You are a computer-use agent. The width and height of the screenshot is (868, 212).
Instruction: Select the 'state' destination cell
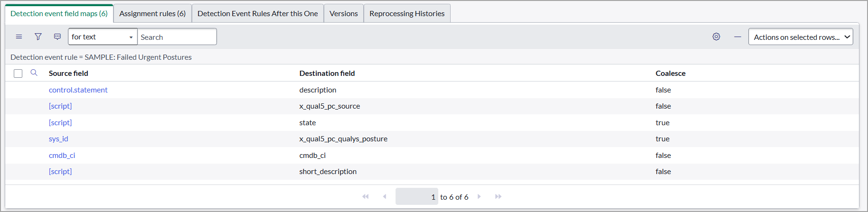308,122
